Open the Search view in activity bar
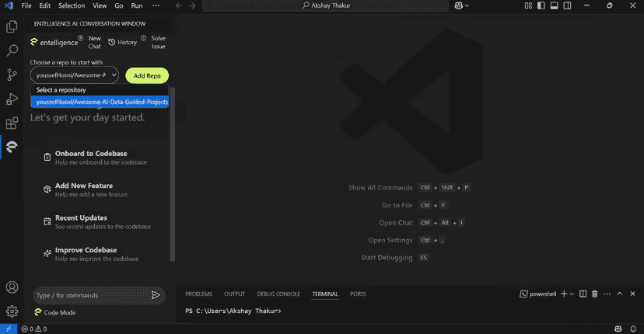The image size is (644, 334). tap(12, 50)
